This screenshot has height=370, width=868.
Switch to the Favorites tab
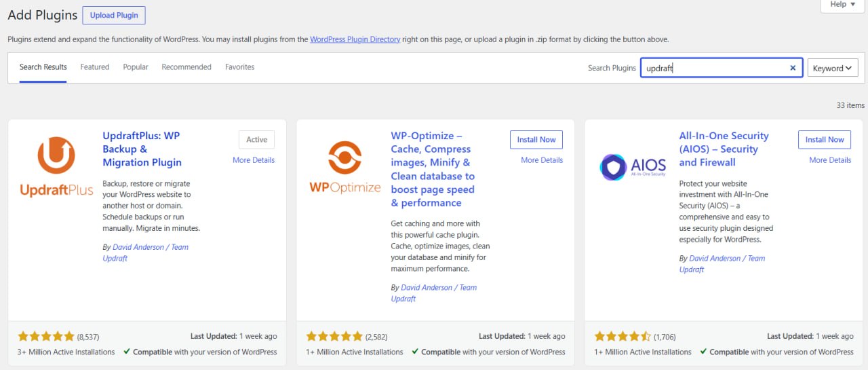coord(240,67)
